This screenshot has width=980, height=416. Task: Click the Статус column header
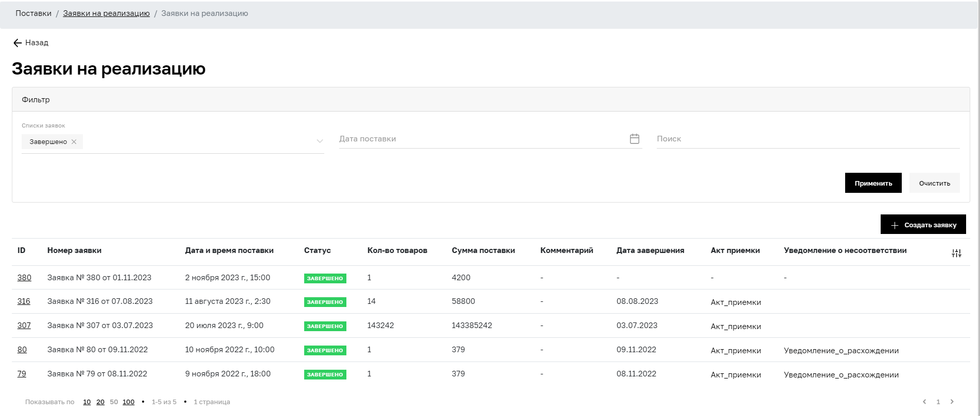[318, 250]
